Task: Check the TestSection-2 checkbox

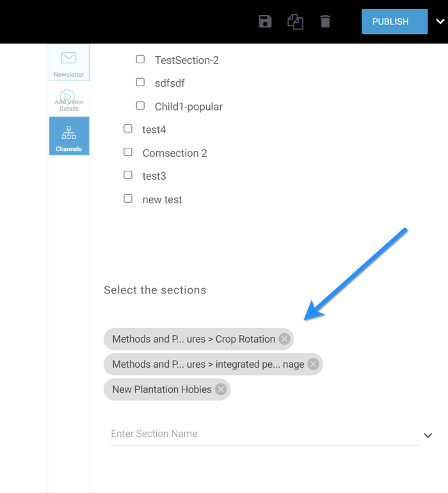Action: point(140,59)
